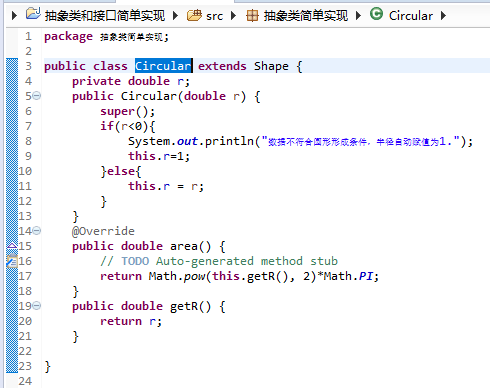Click the package keyword on line 1
The height and width of the screenshot is (388, 490).
click(68, 37)
